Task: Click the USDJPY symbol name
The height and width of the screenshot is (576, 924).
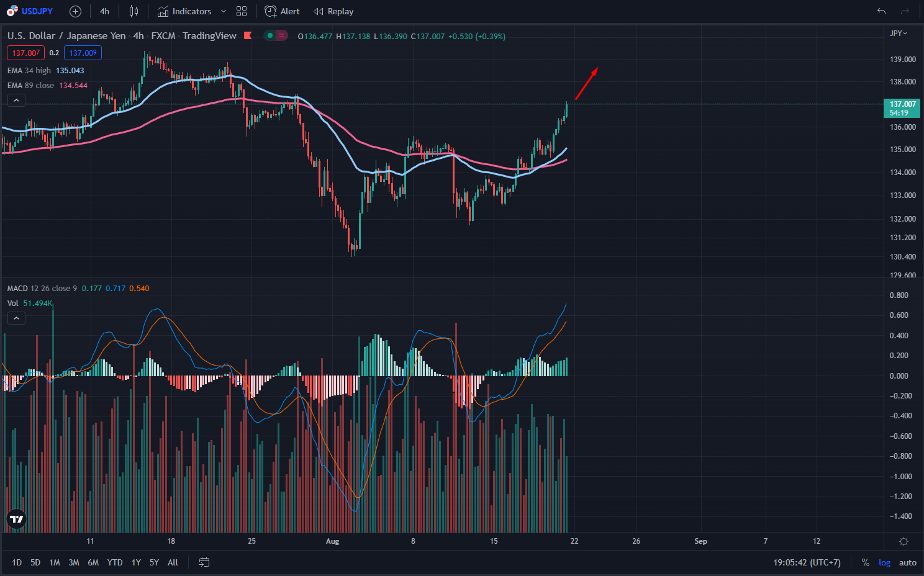Action: (x=36, y=11)
